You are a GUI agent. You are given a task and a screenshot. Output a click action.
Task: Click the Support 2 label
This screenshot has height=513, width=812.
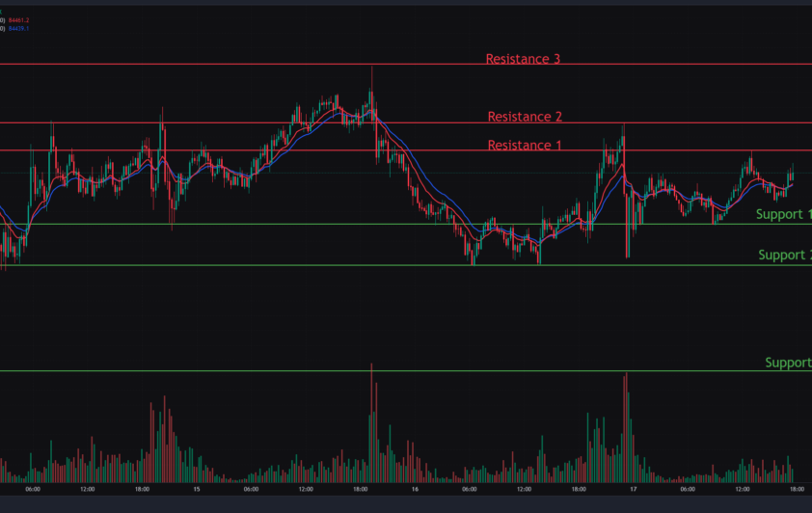[784, 255]
